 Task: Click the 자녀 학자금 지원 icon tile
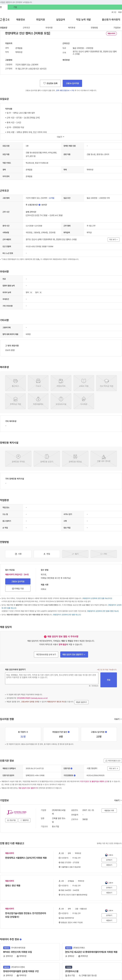point(106,383)
